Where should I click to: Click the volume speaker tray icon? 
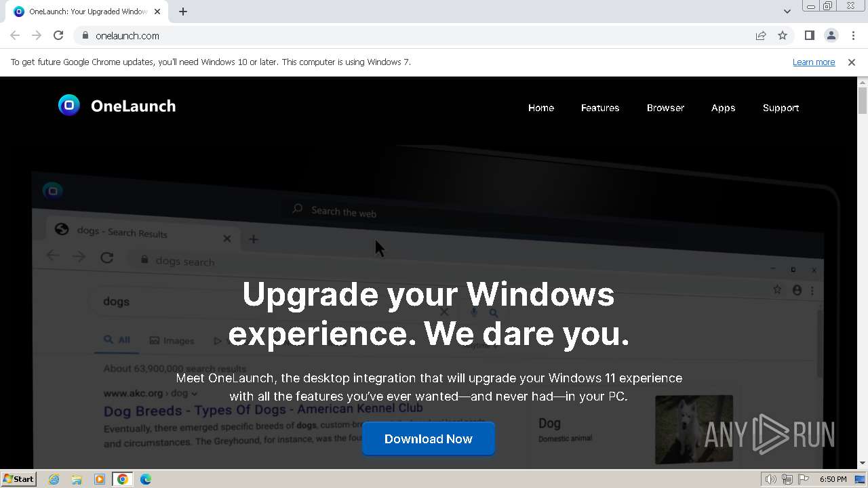click(770, 479)
